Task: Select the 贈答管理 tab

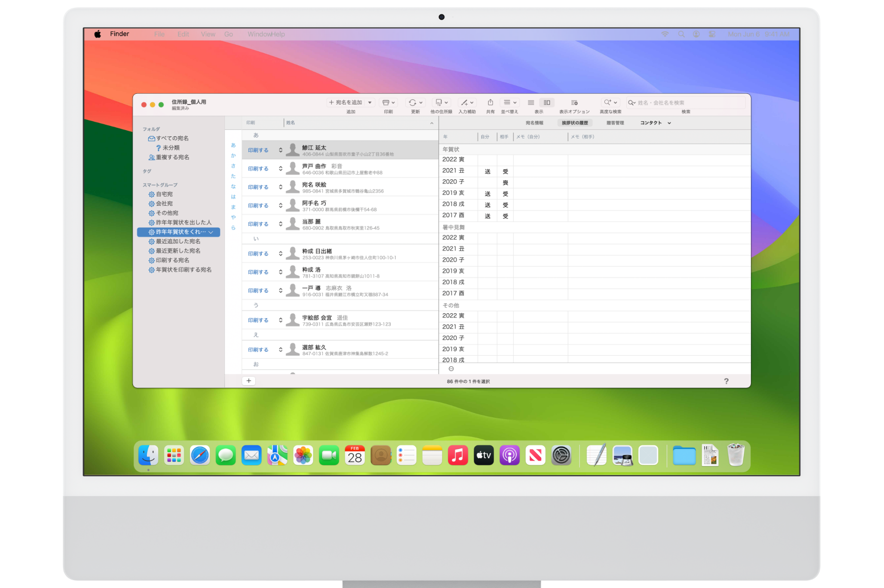Action: click(615, 123)
